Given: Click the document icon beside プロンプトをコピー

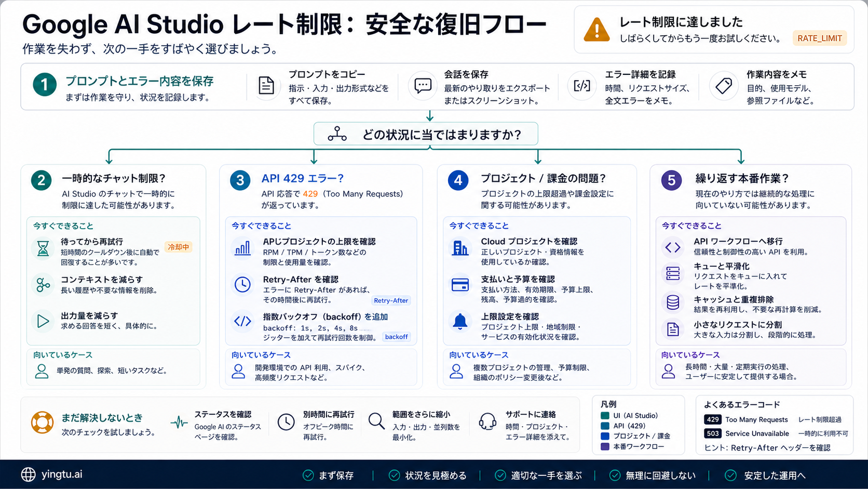Looking at the screenshot, I should coord(266,86).
